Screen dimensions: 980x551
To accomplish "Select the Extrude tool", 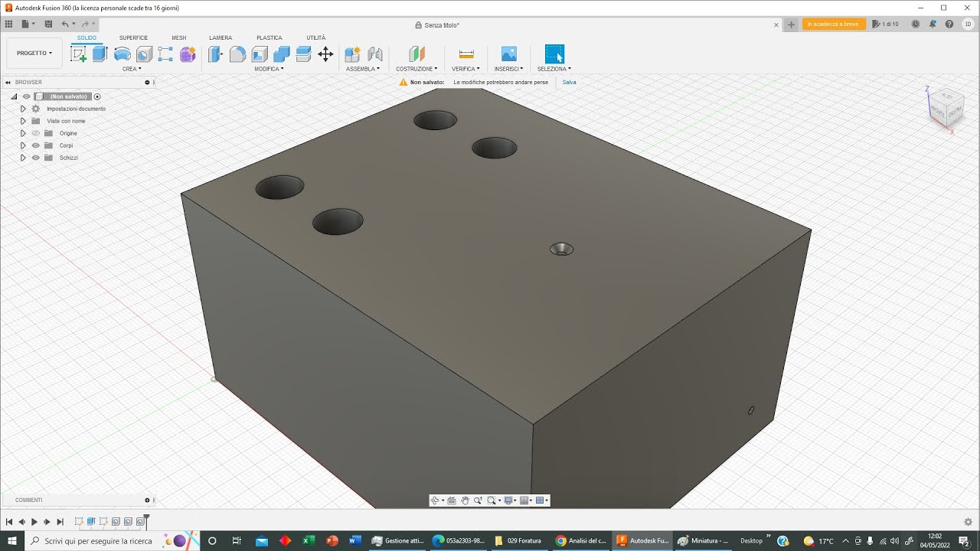I will pyautogui.click(x=100, y=54).
